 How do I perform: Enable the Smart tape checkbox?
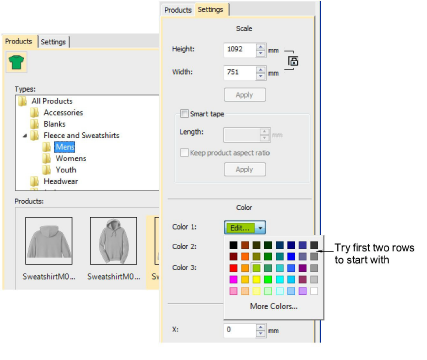(x=184, y=114)
